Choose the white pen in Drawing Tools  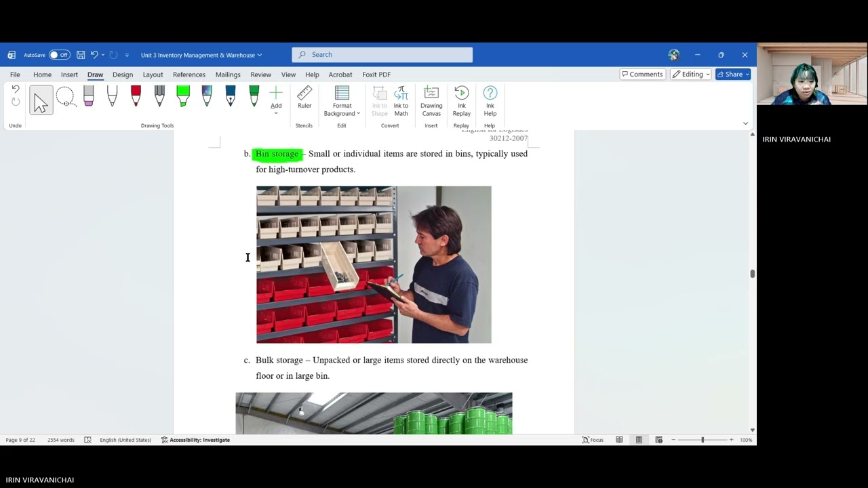112,97
